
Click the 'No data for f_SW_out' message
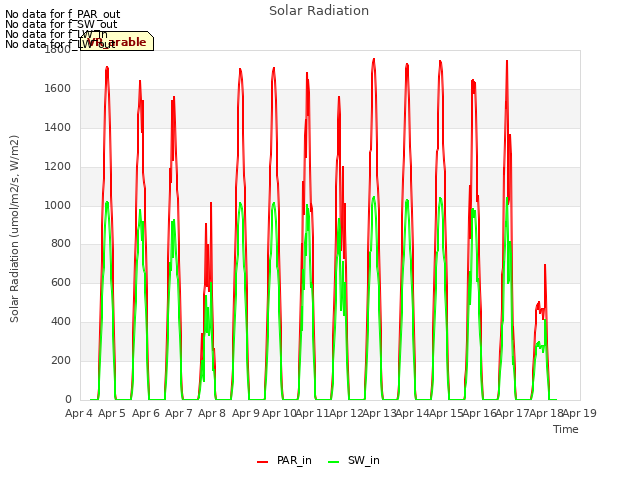[61, 24]
